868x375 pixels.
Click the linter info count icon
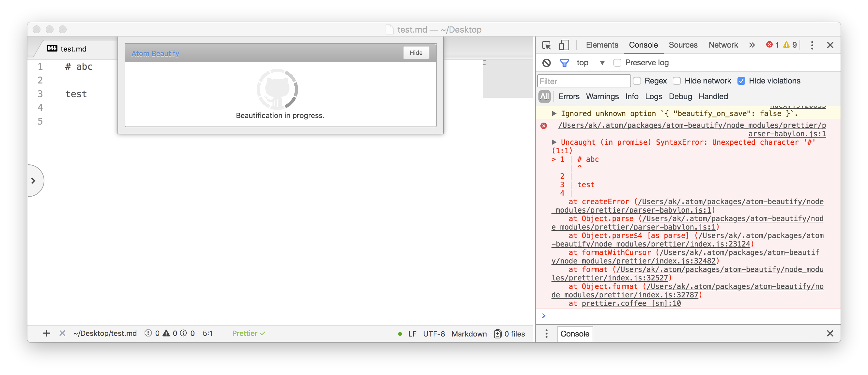(x=183, y=333)
